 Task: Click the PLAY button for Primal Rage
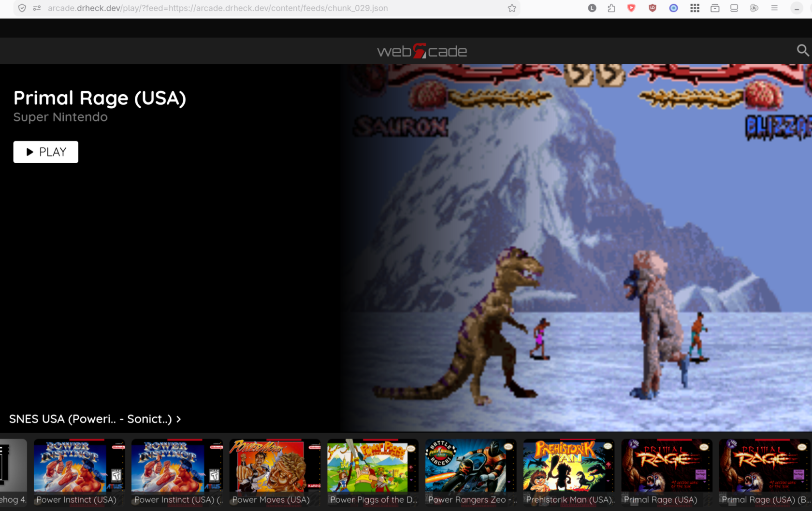45,152
